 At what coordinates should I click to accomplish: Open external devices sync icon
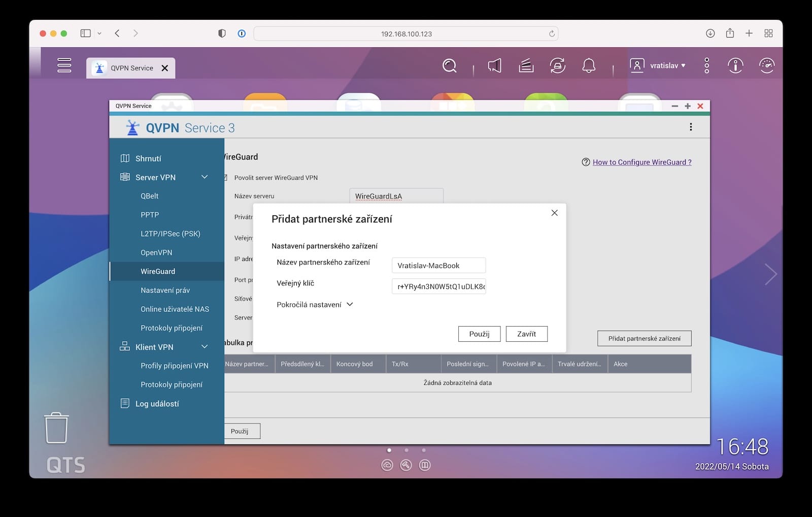pyautogui.click(x=558, y=66)
